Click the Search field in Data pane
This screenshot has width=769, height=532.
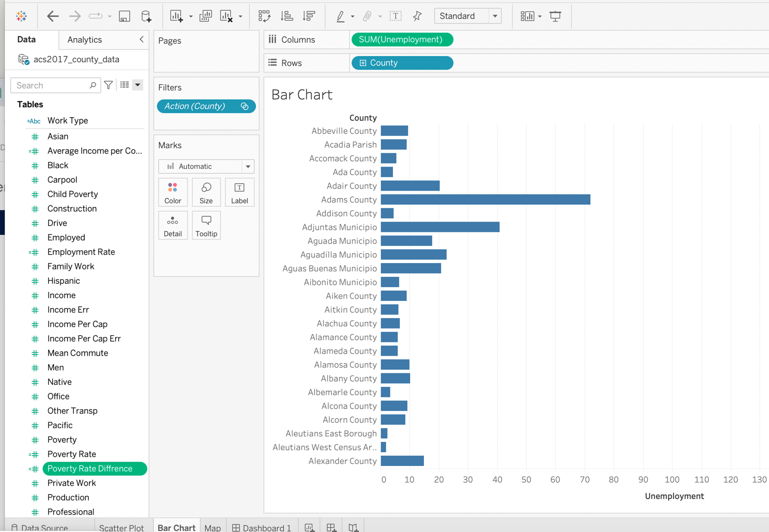point(52,85)
